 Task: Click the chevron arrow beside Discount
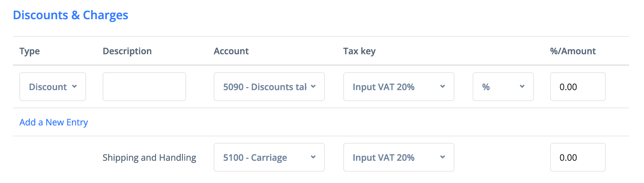74,86
